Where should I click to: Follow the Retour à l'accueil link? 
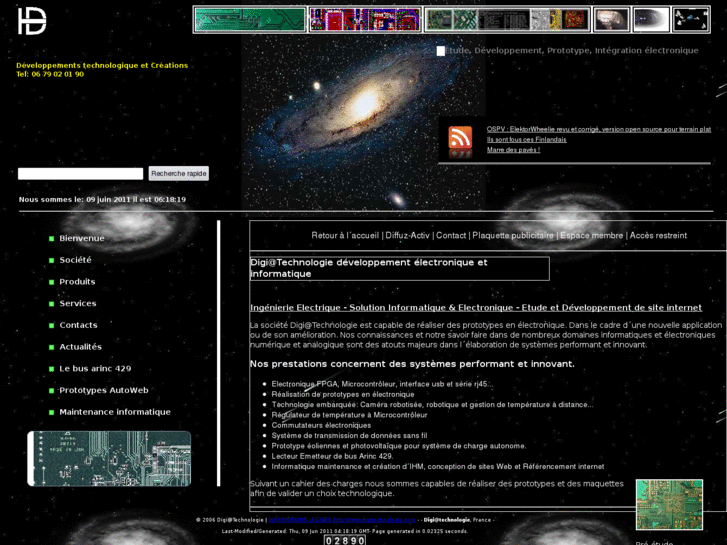coord(345,236)
